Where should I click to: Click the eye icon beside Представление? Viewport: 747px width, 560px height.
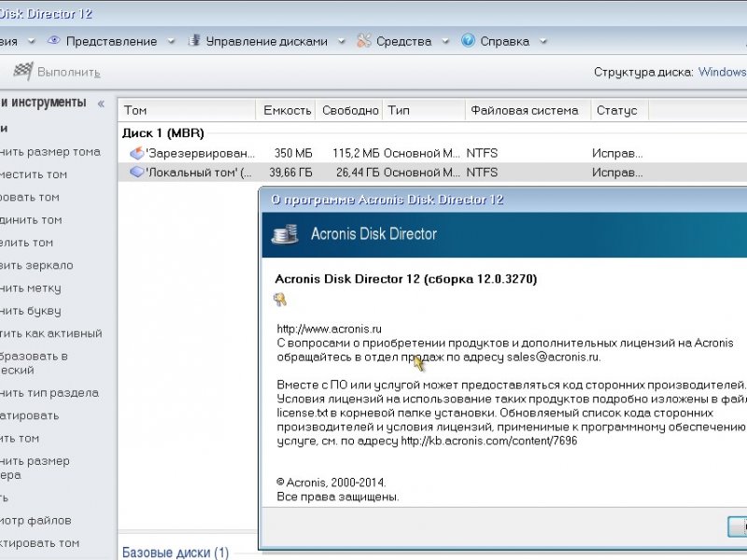(x=53, y=41)
